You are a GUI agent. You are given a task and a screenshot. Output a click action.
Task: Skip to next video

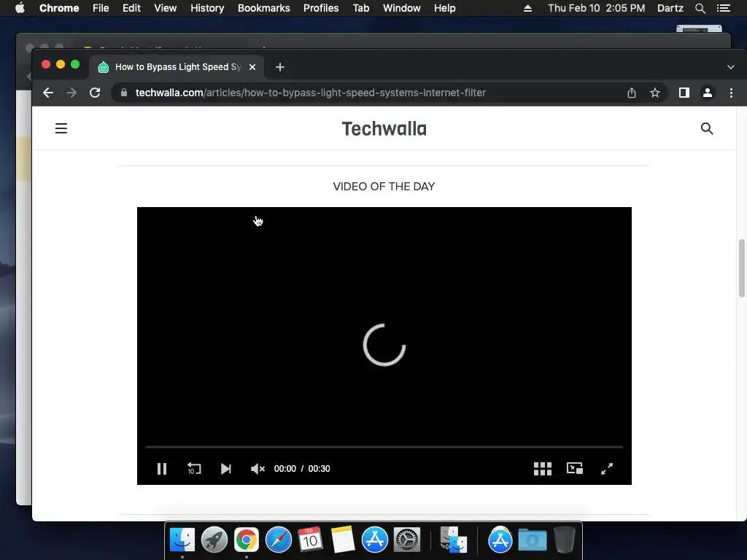pos(226,469)
